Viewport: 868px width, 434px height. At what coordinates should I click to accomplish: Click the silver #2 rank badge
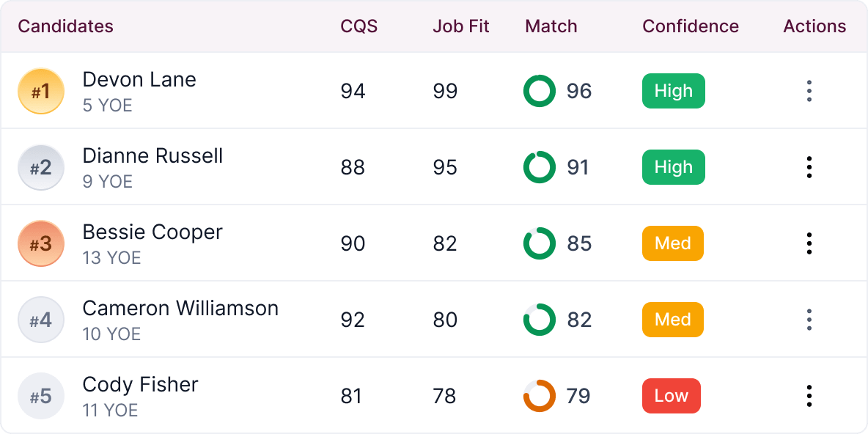[41, 167]
